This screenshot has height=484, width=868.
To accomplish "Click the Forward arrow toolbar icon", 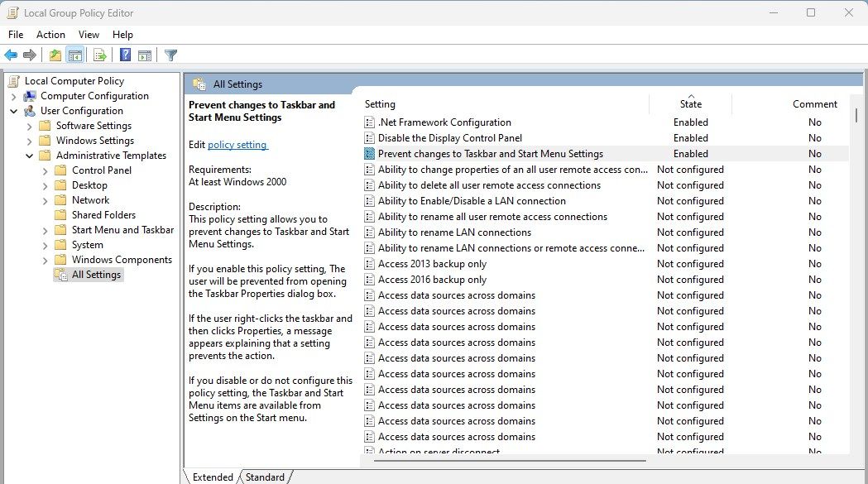I will click(30, 55).
